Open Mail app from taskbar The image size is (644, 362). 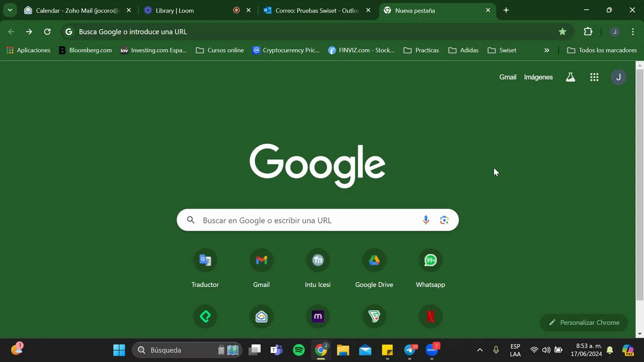(x=365, y=350)
